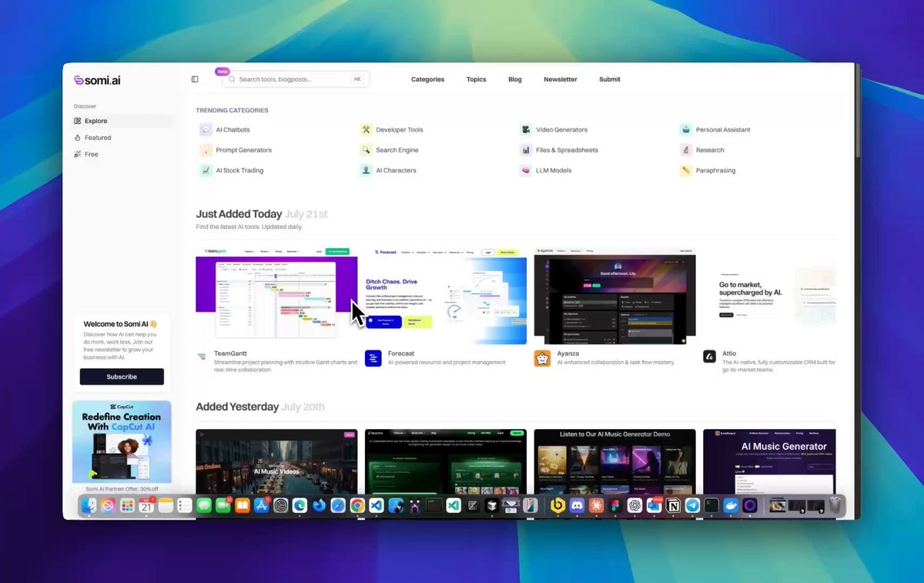Open the TeamGantt tool name link
The width and height of the screenshot is (924, 583).
pos(230,353)
